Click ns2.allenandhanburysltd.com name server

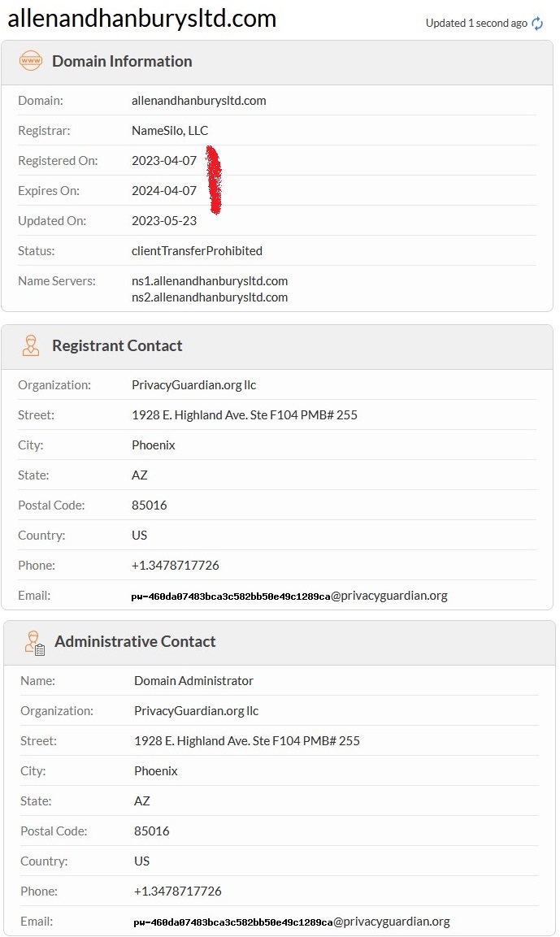[210, 297]
